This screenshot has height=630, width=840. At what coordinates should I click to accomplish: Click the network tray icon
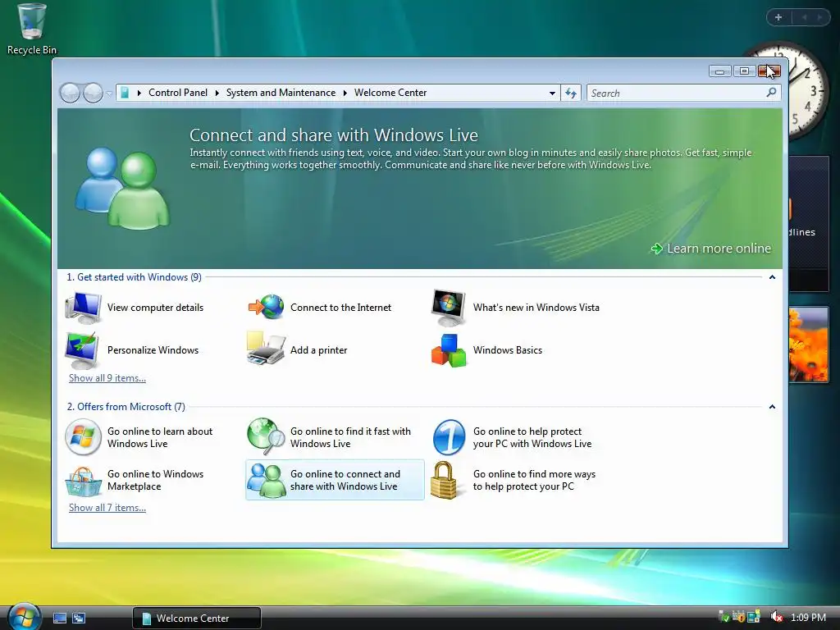click(x=754, y=617)
